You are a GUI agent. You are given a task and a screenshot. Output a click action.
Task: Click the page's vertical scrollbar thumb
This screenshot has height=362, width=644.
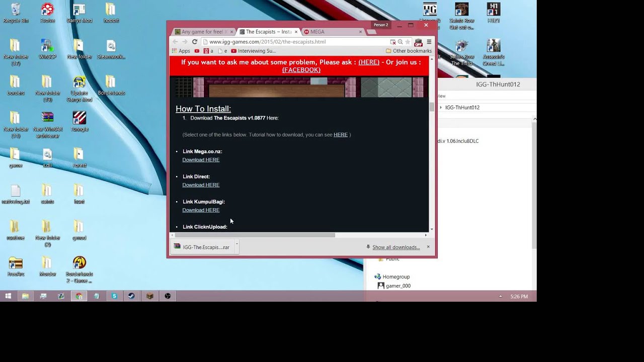pyautogui.click(x=431, y=107)
